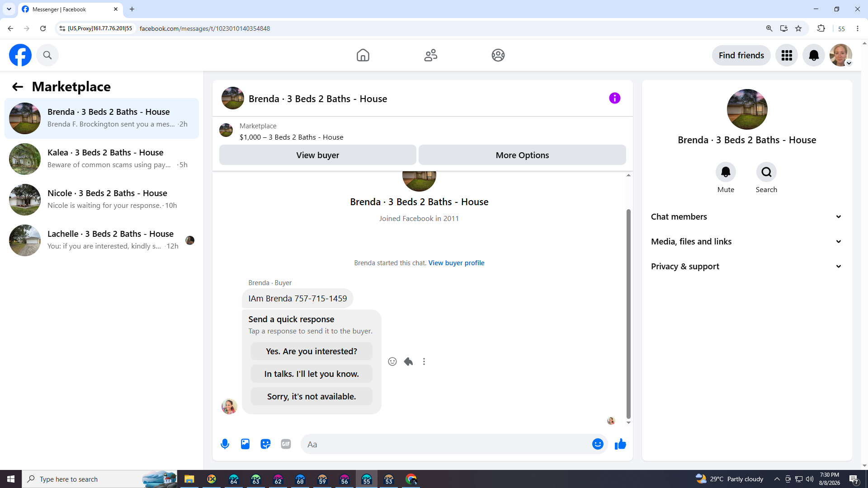Record a voice clip with microphone icon

click(225, 444)
